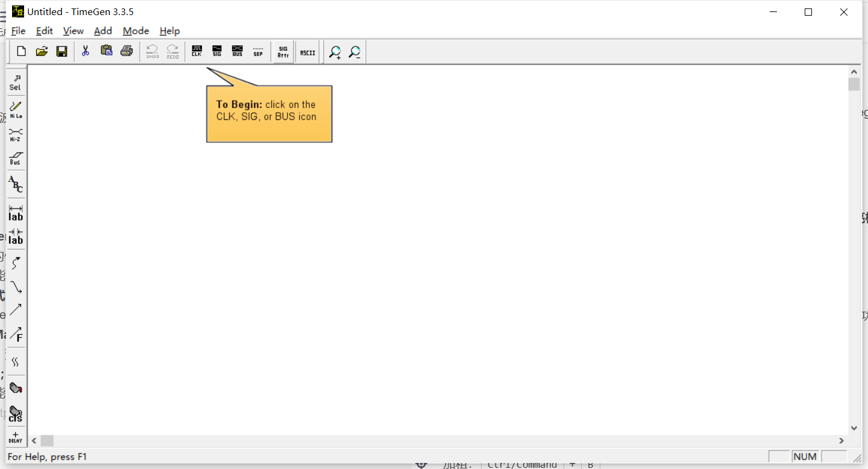
Task: Add a signal using the SIG toolbar icon
Action: (216, 51)
